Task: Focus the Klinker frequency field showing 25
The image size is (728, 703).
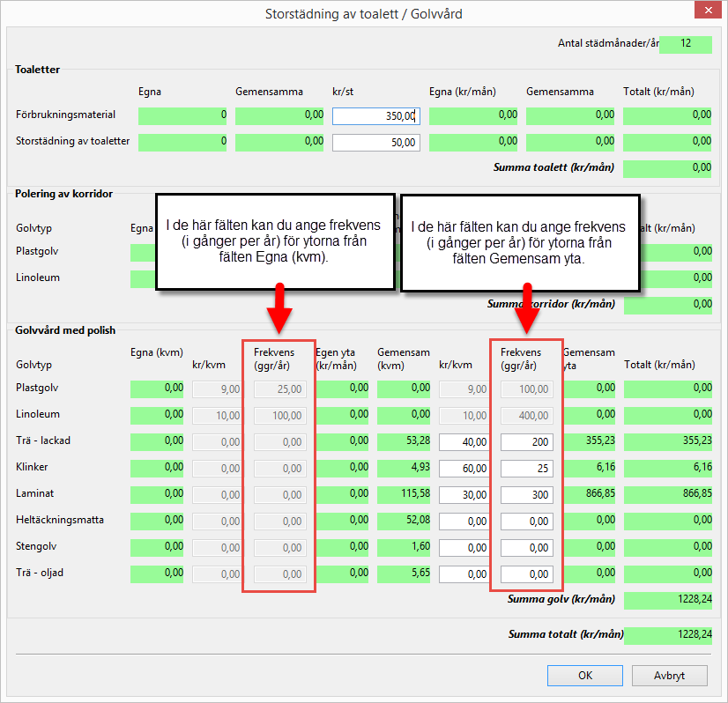Action: click(x=526, y=469)
